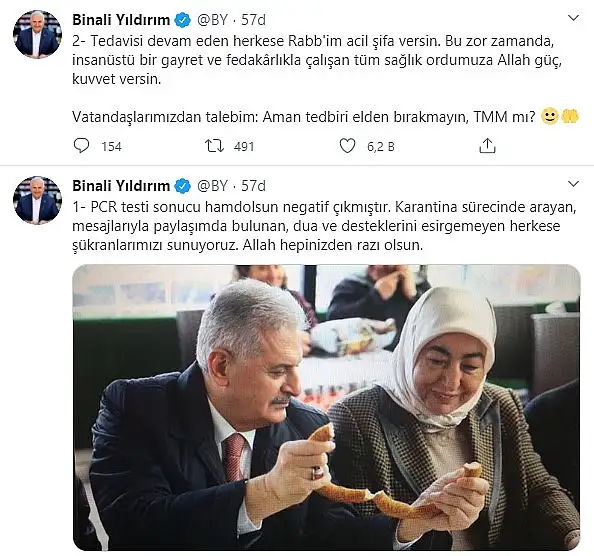Click @BY handle on second tweet
Image resolution: width=594 pixels, height=556 pixels.
pyautogui.click(x=213, y=186)
